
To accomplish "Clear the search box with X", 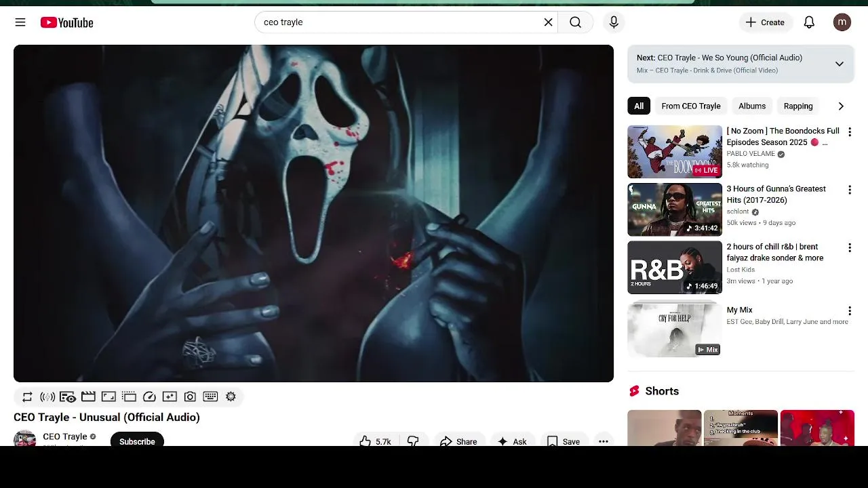I will (x=548, y=22).
